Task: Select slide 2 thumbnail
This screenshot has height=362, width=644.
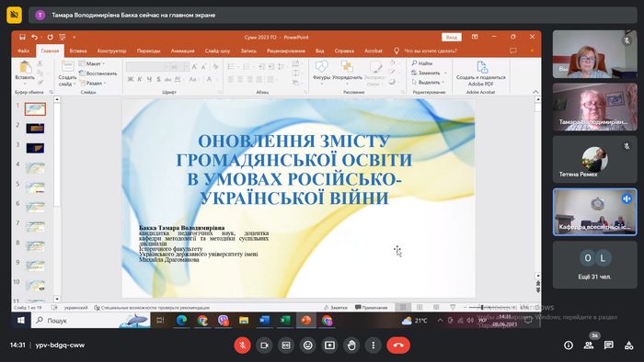Action: (x=35, y=129)
